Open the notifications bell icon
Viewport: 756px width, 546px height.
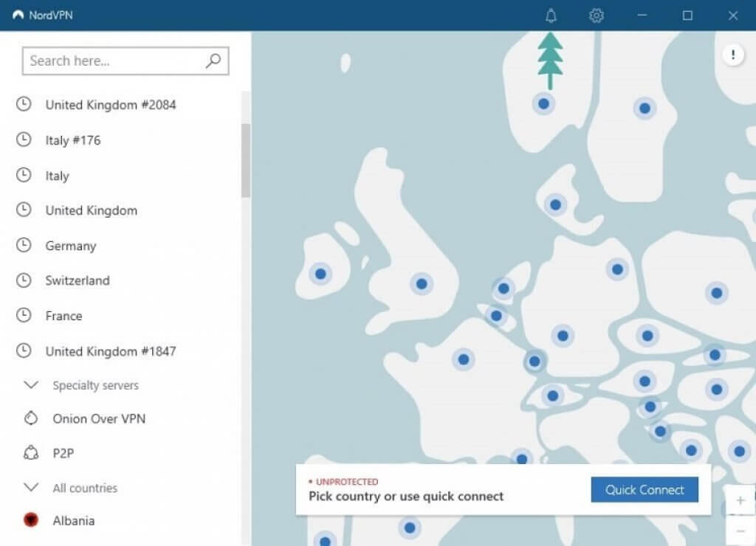551,15
